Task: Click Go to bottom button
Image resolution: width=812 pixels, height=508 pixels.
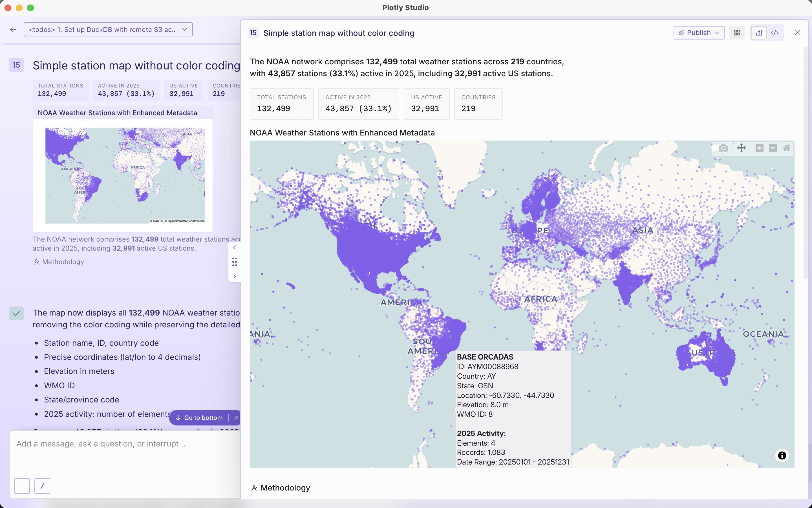Action: [x=199, y=418]
